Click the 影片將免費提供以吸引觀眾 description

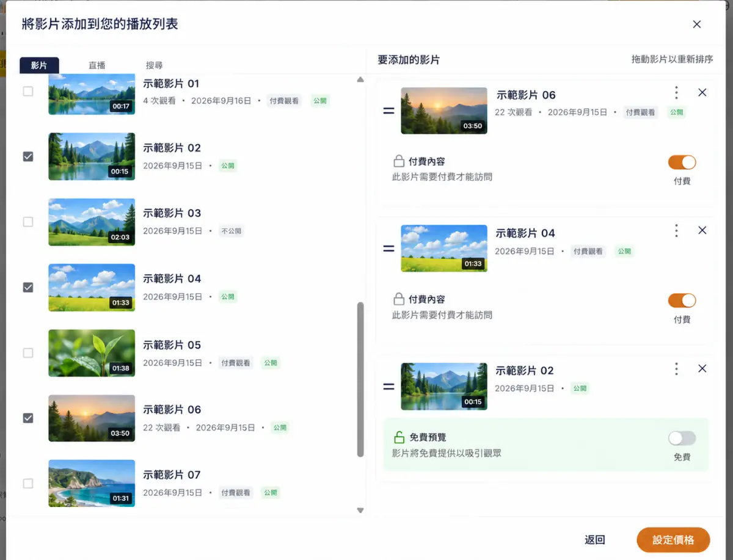tap(447, 454)
